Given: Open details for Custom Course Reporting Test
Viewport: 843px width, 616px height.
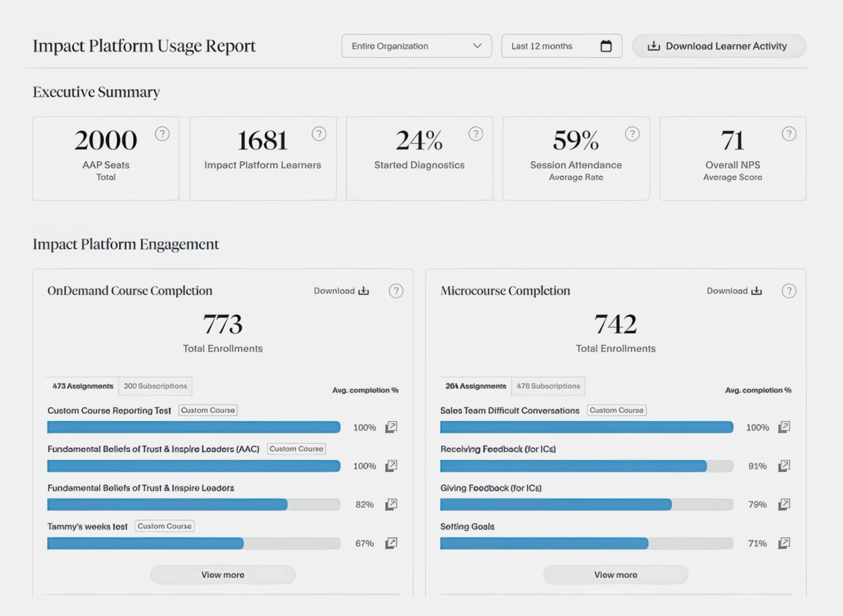Looking at the screenshot, I should coord(391,427).
